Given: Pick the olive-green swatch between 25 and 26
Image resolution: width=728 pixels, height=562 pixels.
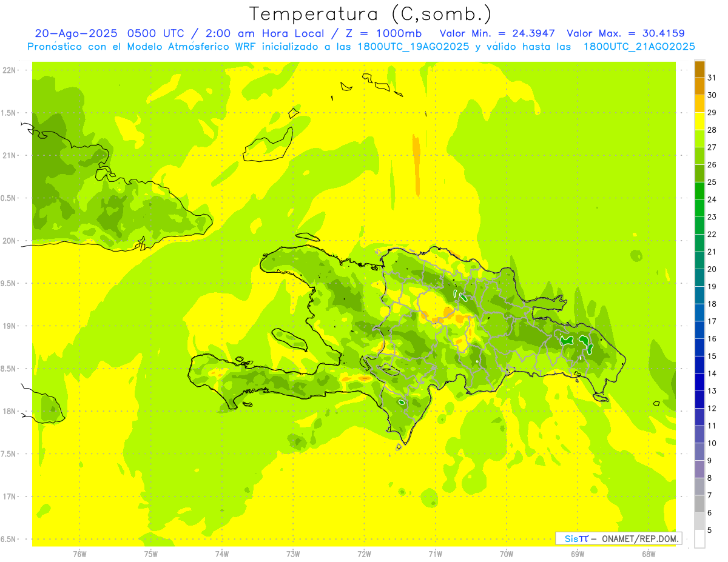Looking at the screenshot, I should (x=699, y=173).
